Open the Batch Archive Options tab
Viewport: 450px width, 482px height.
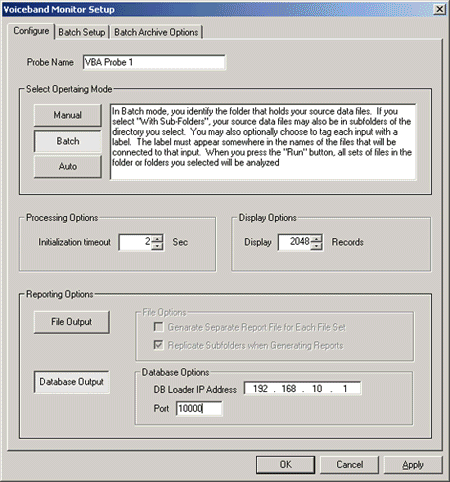pos(156,32)
